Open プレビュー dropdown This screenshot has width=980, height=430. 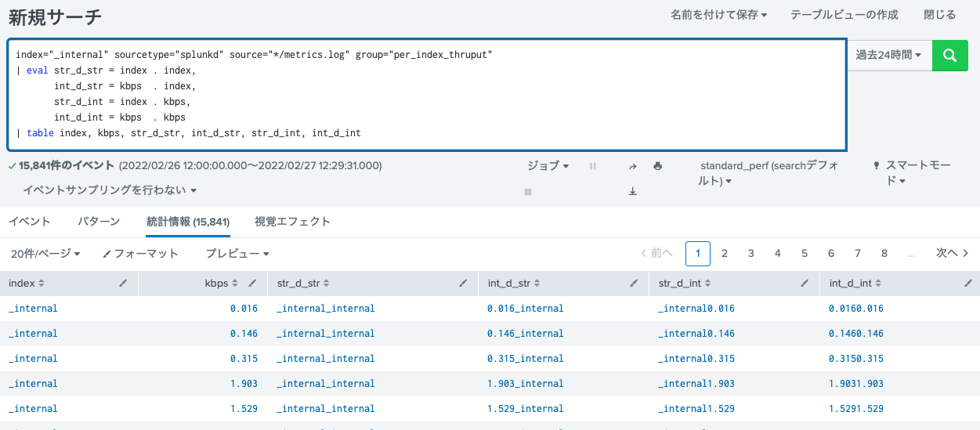point(237,254)
